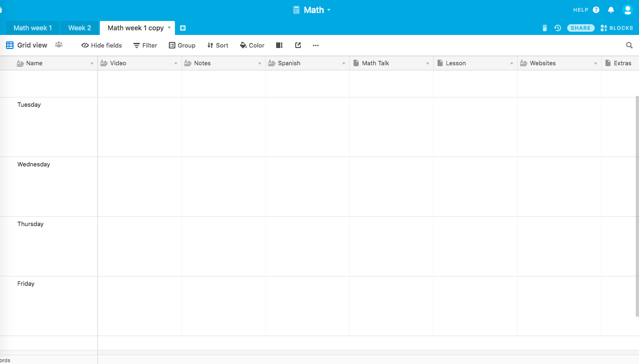639x364 pixels.
Task: Expand the Video column dropdown arrow
Action: pos(176,63)
